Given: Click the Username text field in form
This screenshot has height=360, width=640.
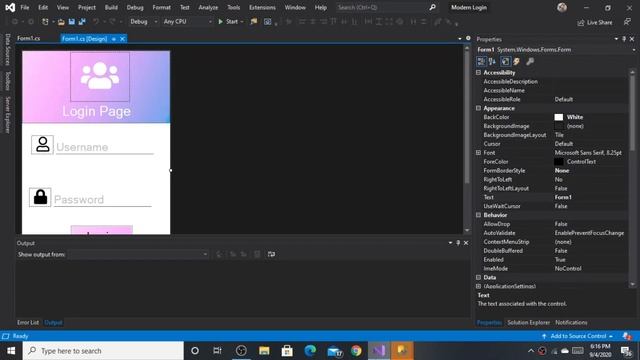Looking at the screenshot, I should 104,147.
